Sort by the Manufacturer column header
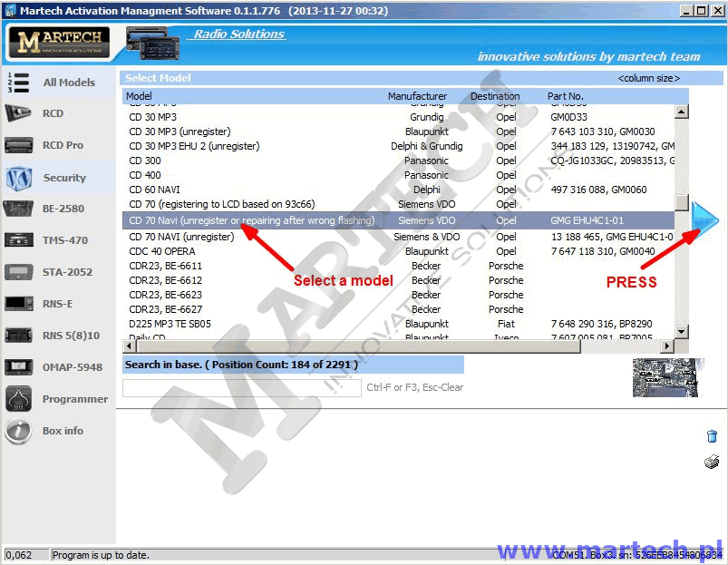 [x=417, y=96]
